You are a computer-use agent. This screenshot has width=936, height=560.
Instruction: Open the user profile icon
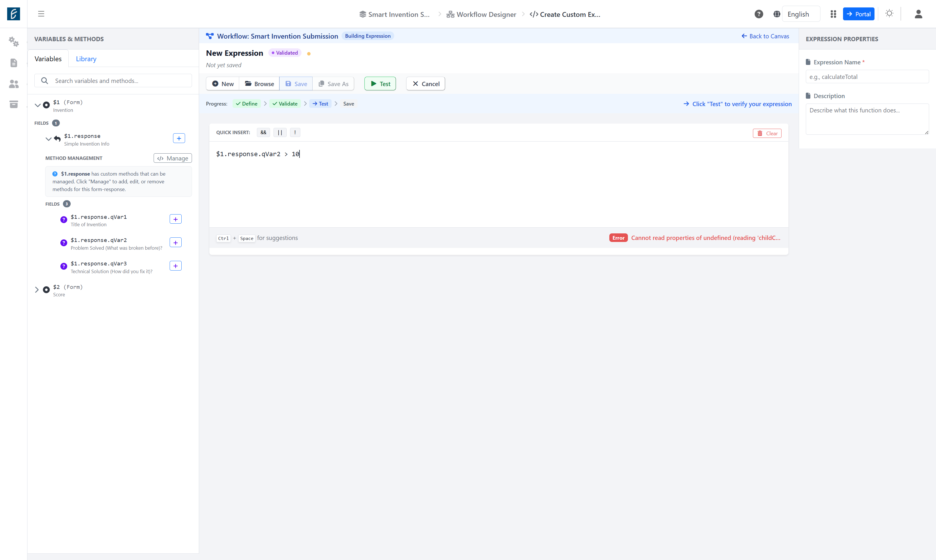[918, 14]
